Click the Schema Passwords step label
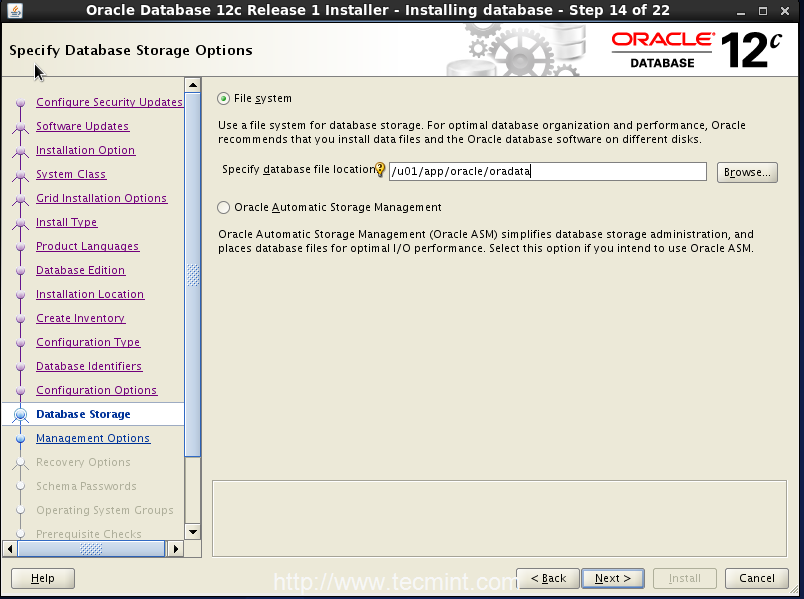 87,486
